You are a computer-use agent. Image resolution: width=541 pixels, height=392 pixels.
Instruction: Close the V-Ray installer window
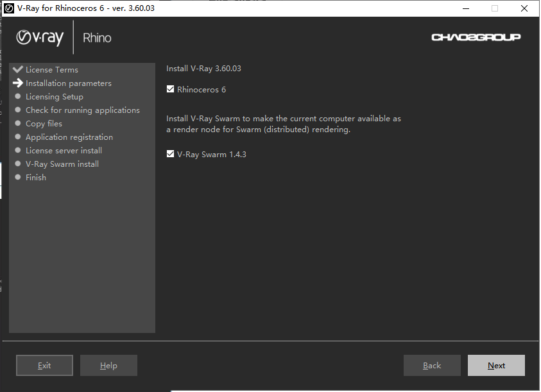524,8
